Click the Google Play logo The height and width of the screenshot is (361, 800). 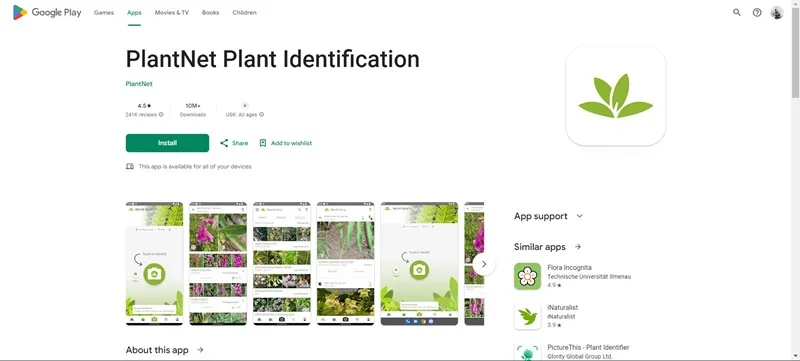(47, 12)
